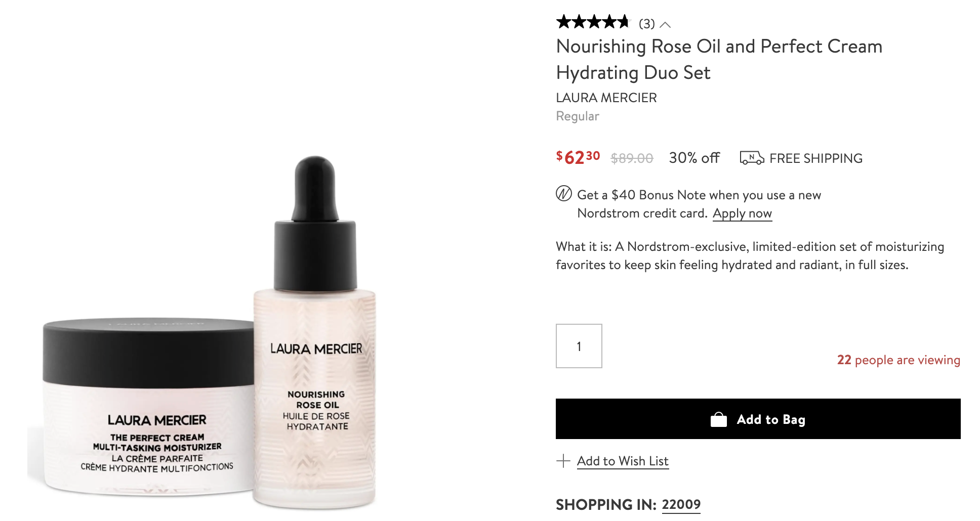Viewport: 980px width, 521px height.
Task: Click the $62.30 sale price
Action: (578, 157)
